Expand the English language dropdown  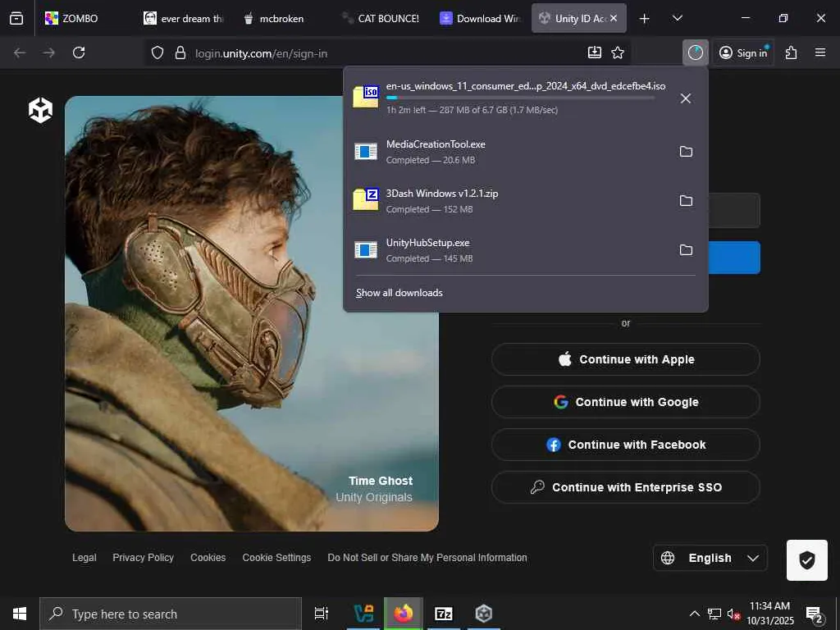[x=710, y=558]
